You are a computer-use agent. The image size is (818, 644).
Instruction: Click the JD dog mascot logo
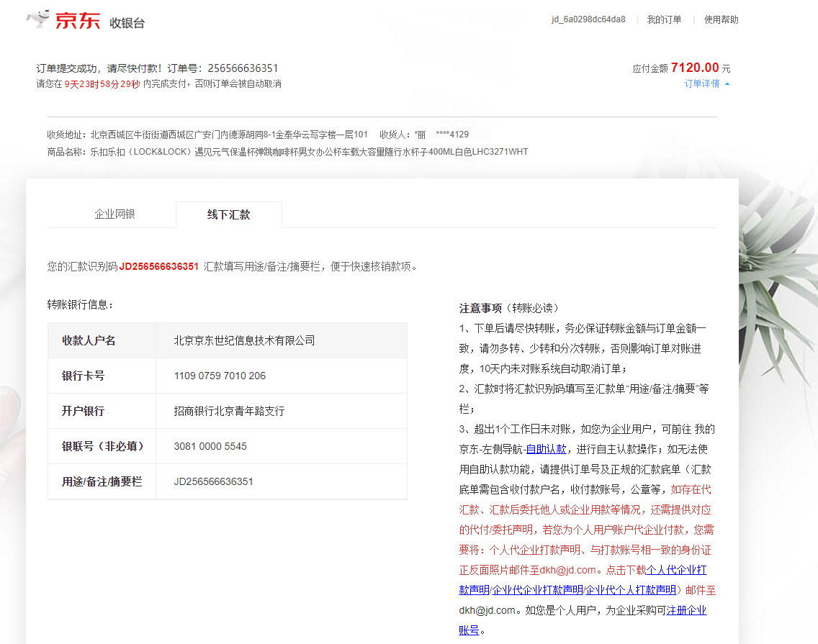[39, 19]
